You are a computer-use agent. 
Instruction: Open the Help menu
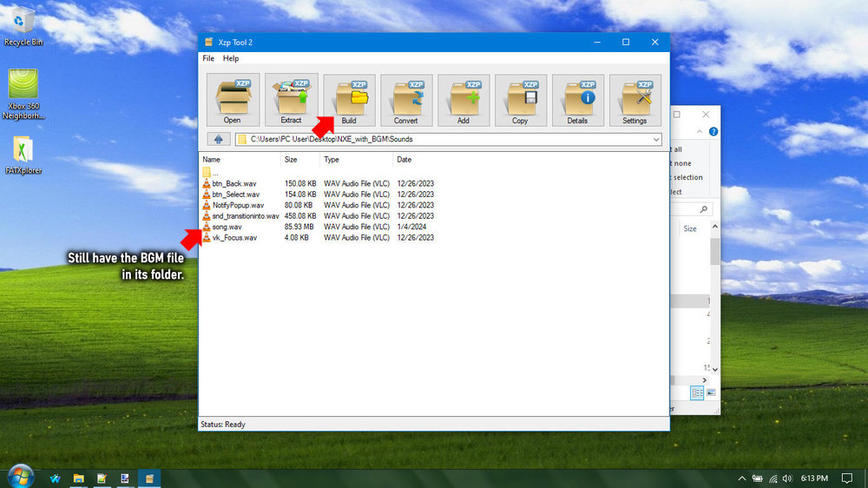[x=231, y=58]
